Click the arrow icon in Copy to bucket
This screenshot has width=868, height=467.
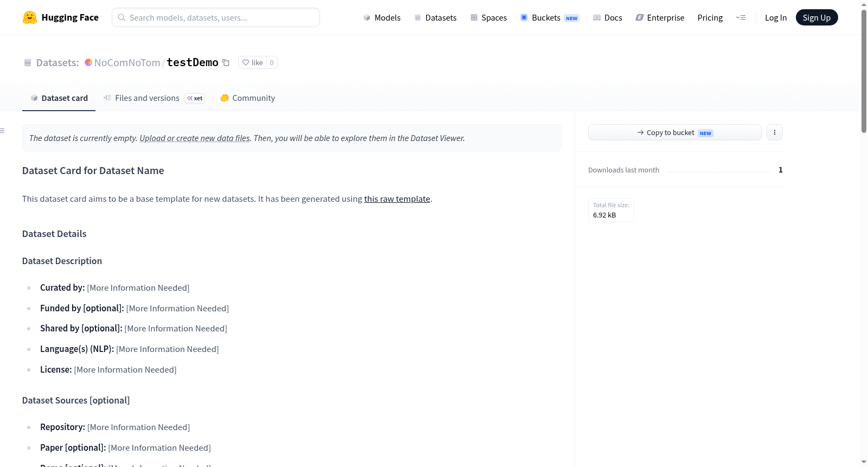641,132
